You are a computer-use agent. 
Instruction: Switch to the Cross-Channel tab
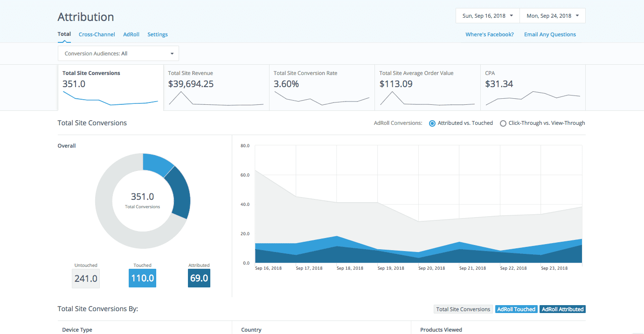click(x=97, y=34)
